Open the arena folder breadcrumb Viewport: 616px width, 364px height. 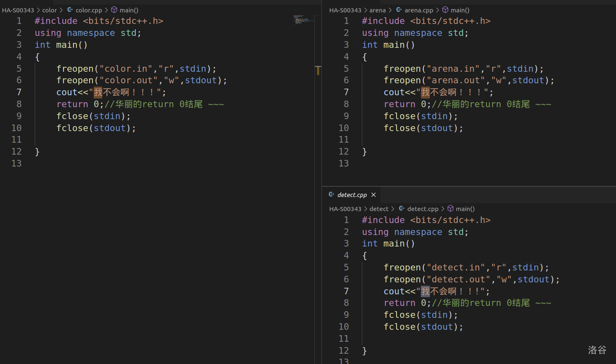[x=378, y=10]
